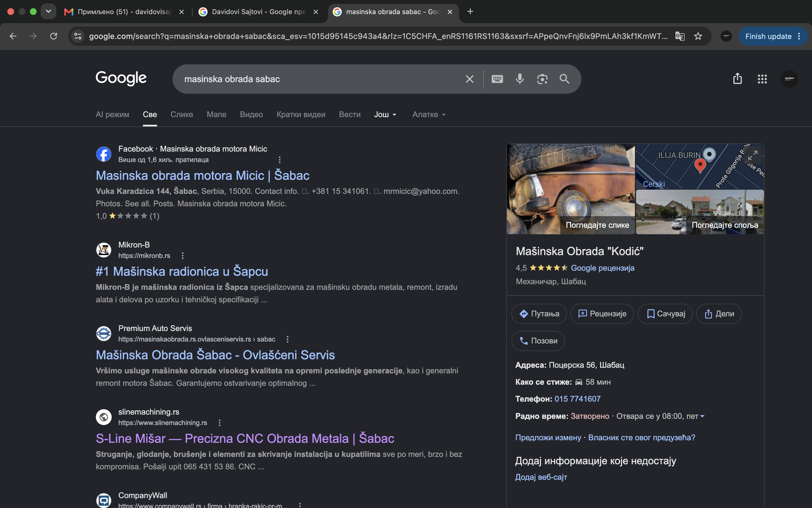
Task: Open more options for slinemachining.rs result
Action: coord(219,423)
